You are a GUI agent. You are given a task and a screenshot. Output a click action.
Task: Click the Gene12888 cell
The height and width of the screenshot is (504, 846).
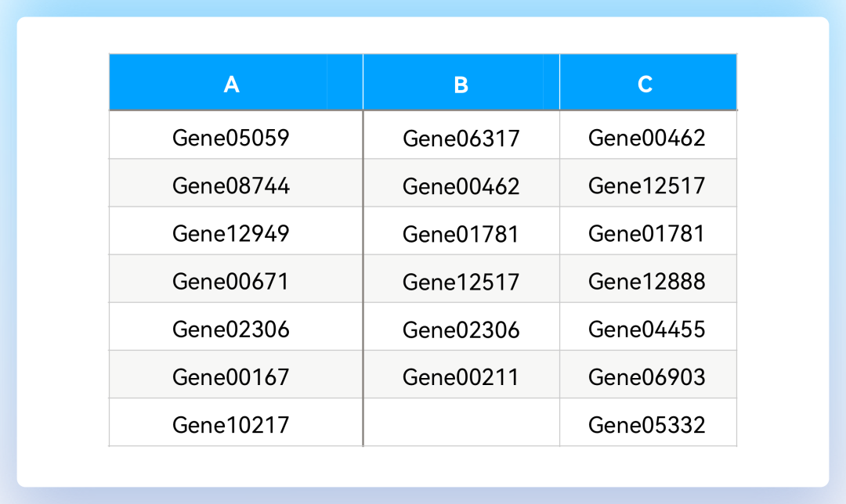(x=648, y=279)
